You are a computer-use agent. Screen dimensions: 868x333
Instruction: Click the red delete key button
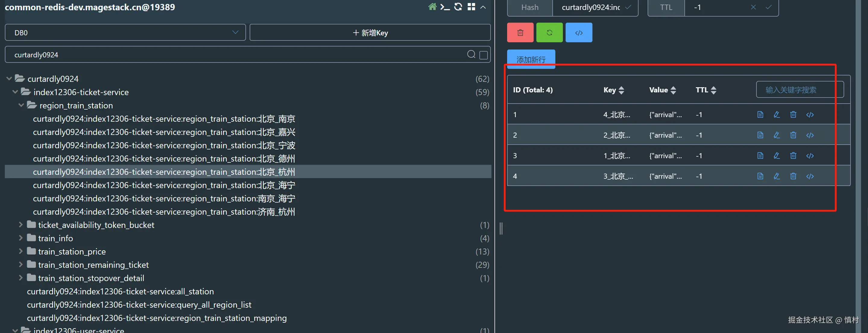520,32
